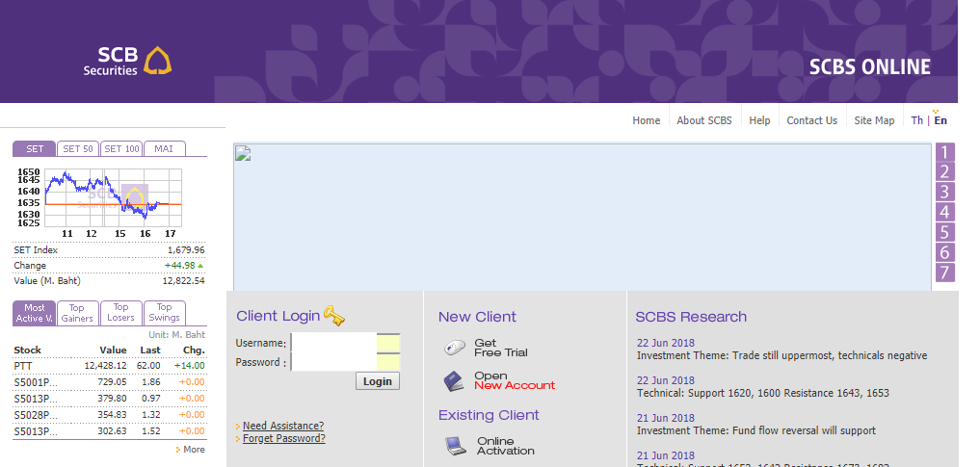980x467 pixels.
Task: Open the Need Assistance? link
Action: pyautogui.click(x=283, y=426)
